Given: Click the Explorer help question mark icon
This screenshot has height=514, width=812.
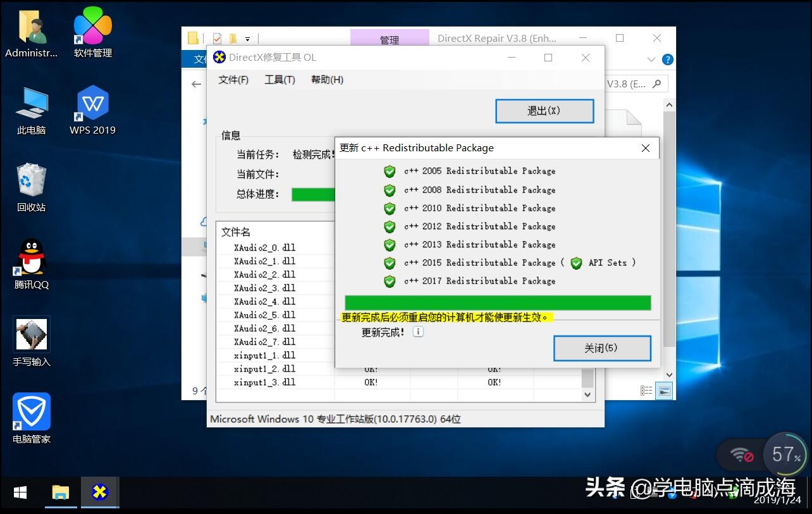Looking at the screenshot, I should point(667,60).
